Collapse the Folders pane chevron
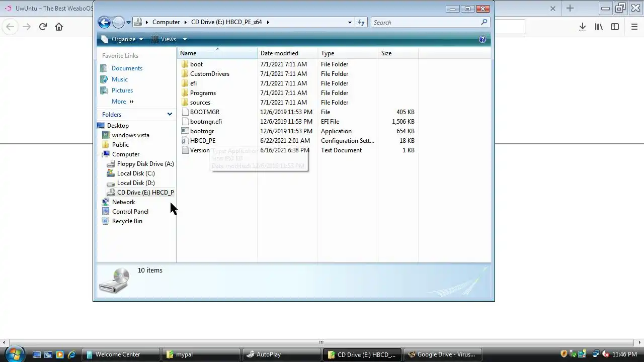The height and width of the screenshot is (362, 644). (170, 115)
